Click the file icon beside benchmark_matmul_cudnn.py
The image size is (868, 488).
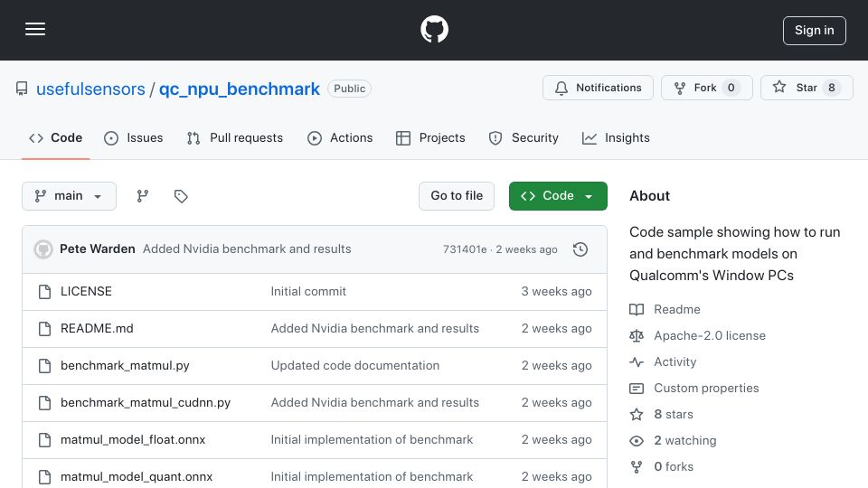45,403
